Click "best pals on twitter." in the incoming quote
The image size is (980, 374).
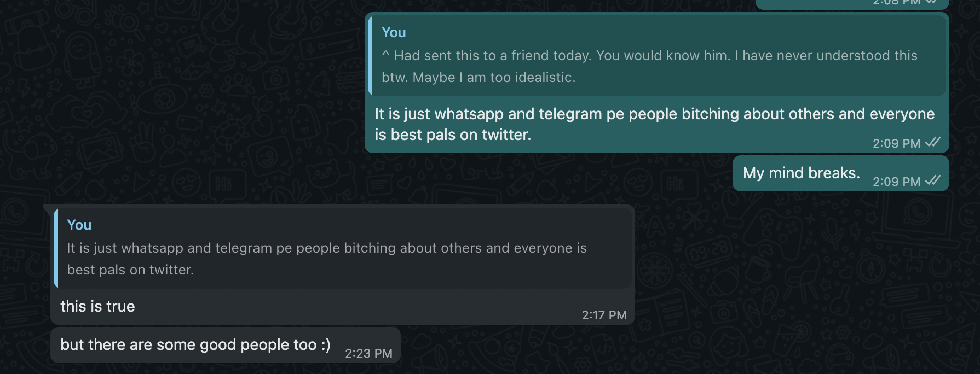130,270
